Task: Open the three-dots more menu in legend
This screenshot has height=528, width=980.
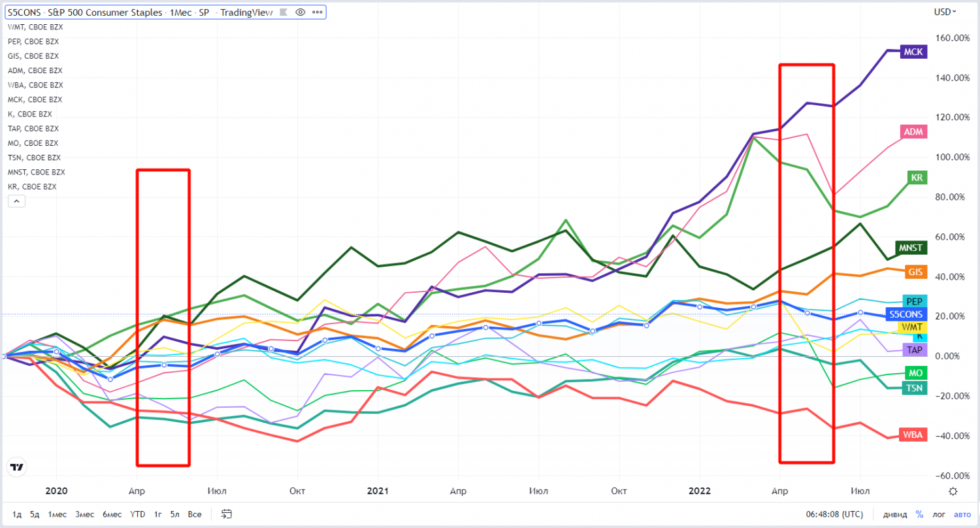Action: click(317, 12)
